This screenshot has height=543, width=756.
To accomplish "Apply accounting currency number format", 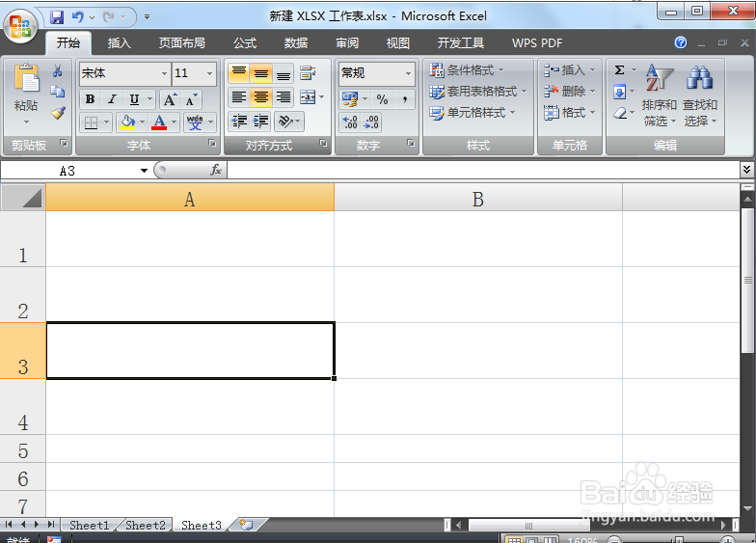I will [x=350, y=99].
